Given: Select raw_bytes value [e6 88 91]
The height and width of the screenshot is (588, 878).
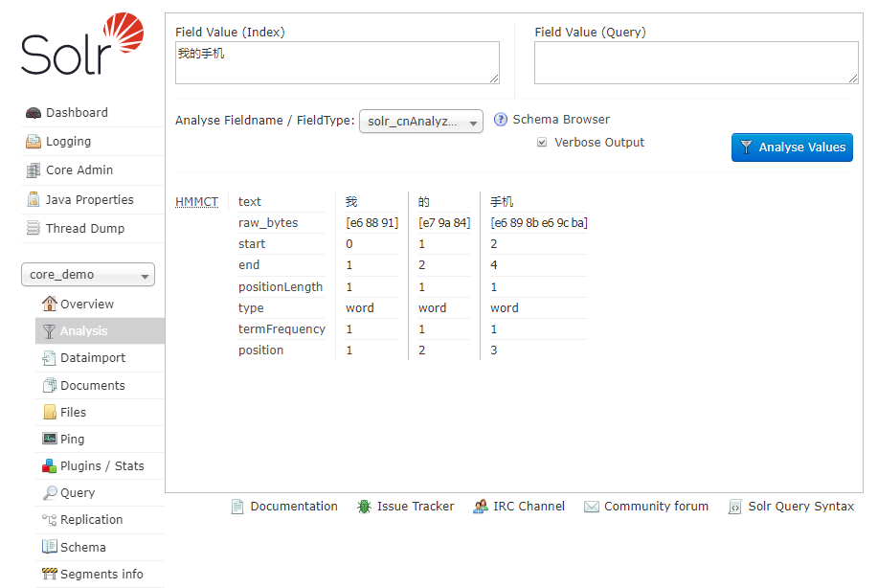Looking at the screenshot, I should coord(371,223).
